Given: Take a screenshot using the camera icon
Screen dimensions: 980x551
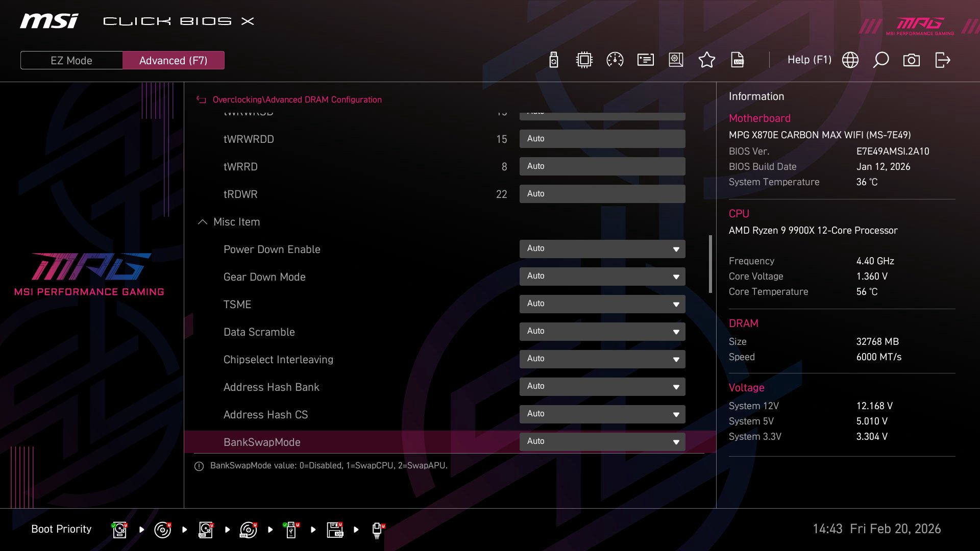Looking at the screenshot, I should [x=912, y=60].
